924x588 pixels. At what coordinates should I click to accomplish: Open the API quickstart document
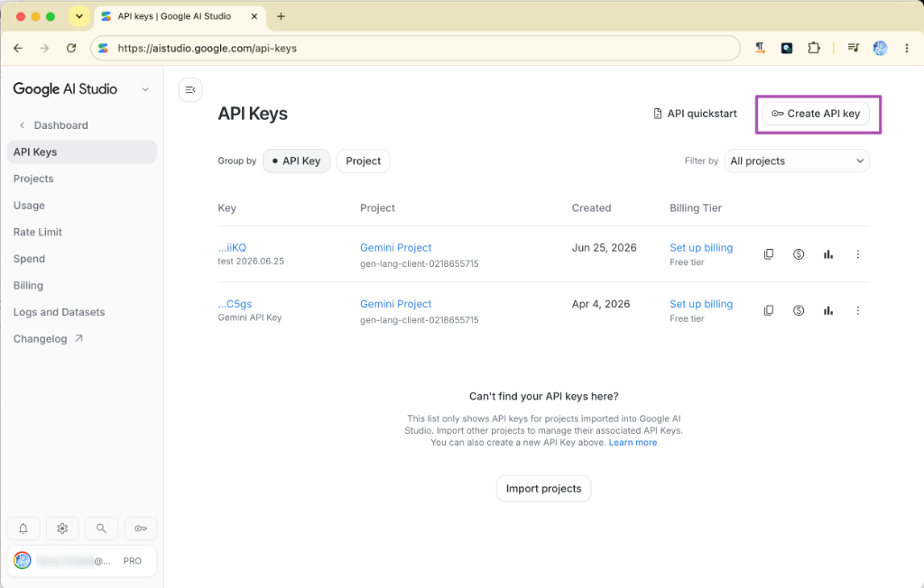[x=696, y=114]
